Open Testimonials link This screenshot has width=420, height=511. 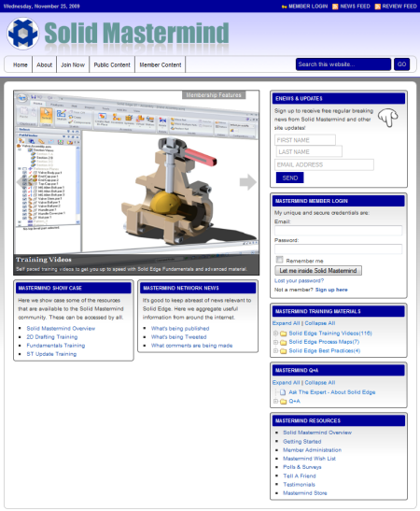[x=300, y=485]
